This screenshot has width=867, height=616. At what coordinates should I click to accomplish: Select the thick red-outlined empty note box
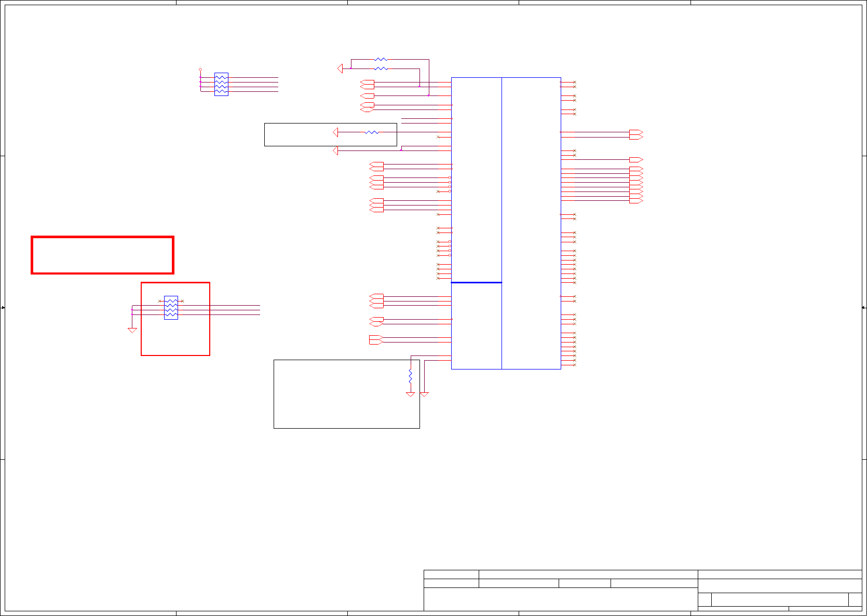click(102, 255)
